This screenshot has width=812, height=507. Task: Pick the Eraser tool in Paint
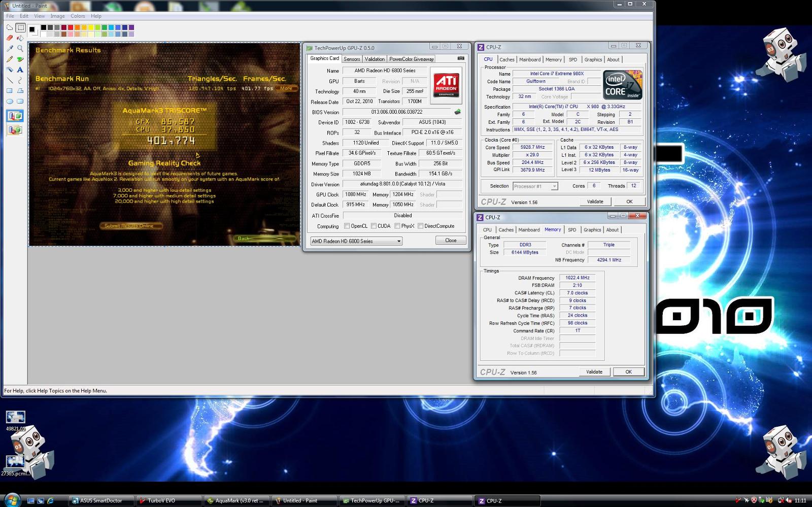pyautogui.click(x=10, y=38)
